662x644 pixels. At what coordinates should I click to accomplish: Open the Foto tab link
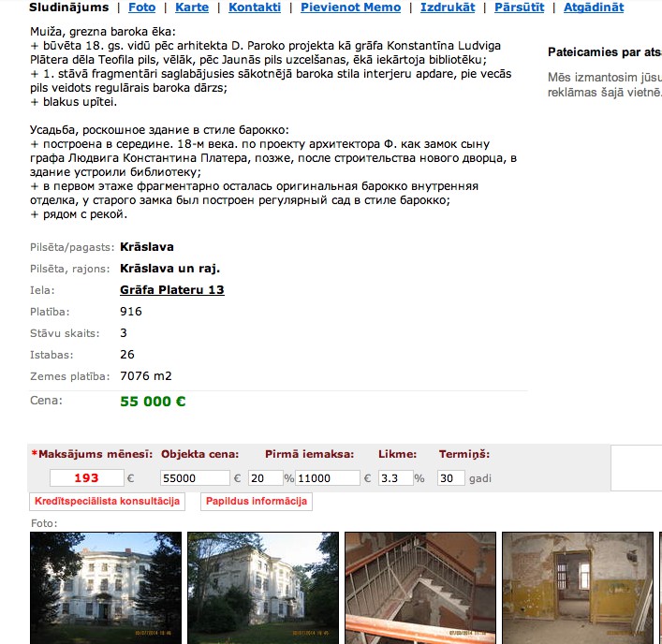[142, 7]
